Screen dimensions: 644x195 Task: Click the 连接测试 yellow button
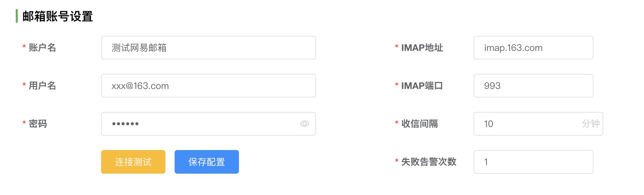tap(133, 162)
